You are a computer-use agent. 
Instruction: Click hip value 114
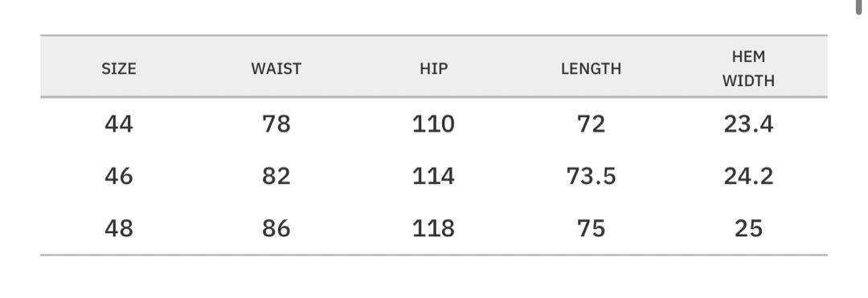[x=433, y=177]
